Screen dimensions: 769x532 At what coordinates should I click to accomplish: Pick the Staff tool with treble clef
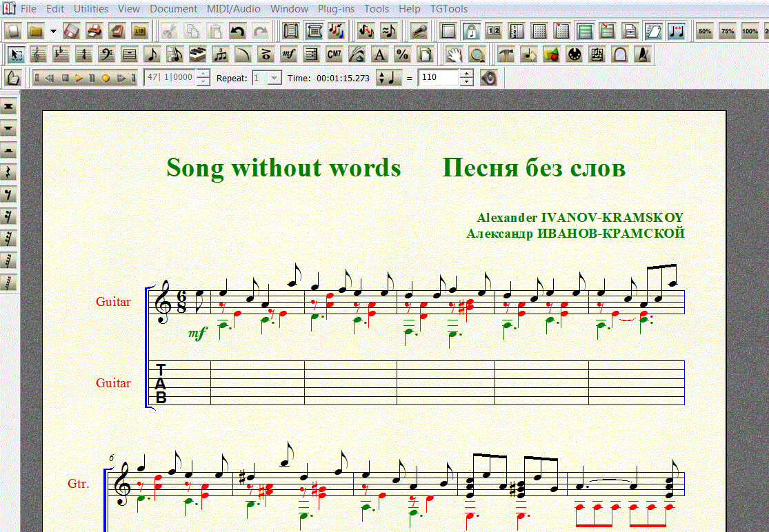point(38,54)
